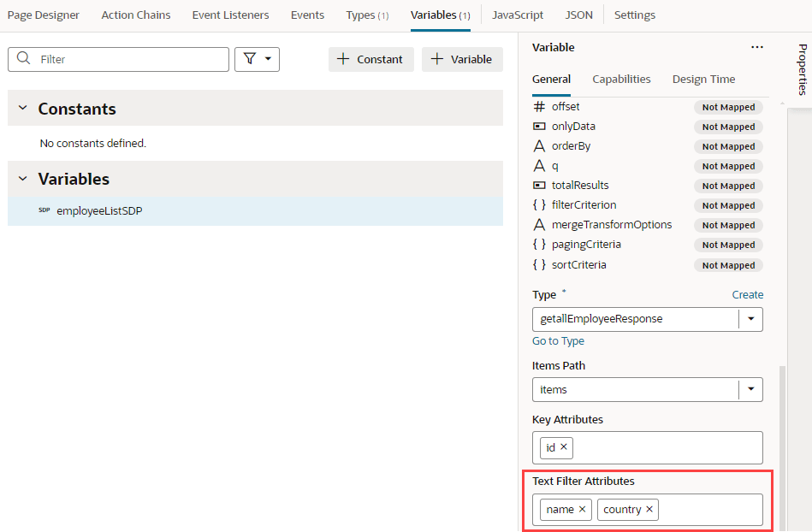Collapse the Constants section
812x532 pixels.
(x=23, y=108)
